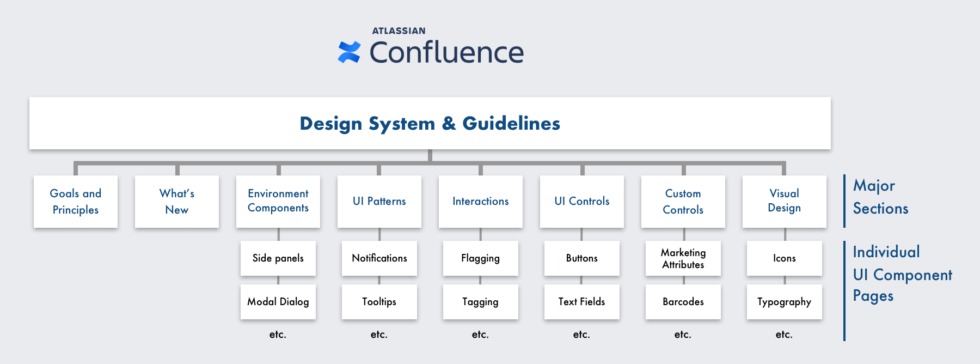This screenshot has height=364, width=980.
Task: Open the Text Fields page
Action: point(582,302)
